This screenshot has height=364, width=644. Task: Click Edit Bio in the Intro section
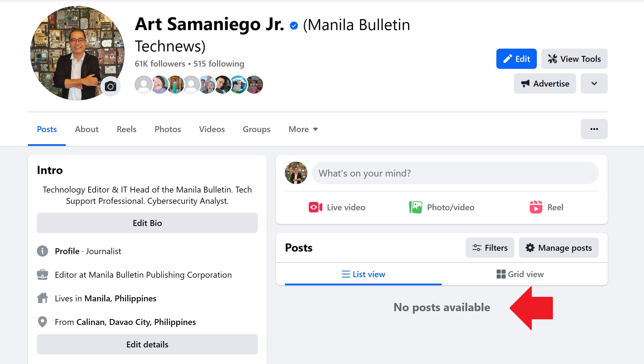click(x=147, y=223)
